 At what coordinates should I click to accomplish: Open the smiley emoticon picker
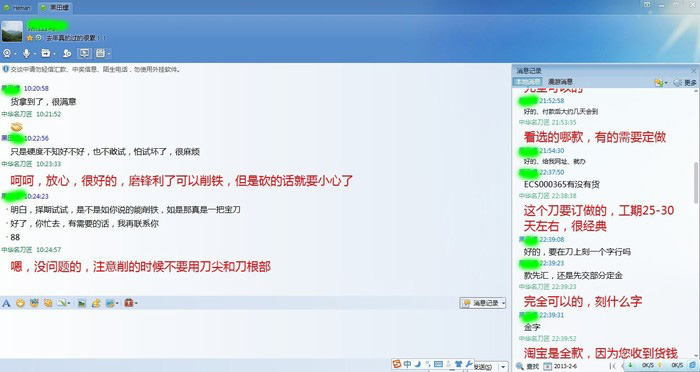click(20, 303)
